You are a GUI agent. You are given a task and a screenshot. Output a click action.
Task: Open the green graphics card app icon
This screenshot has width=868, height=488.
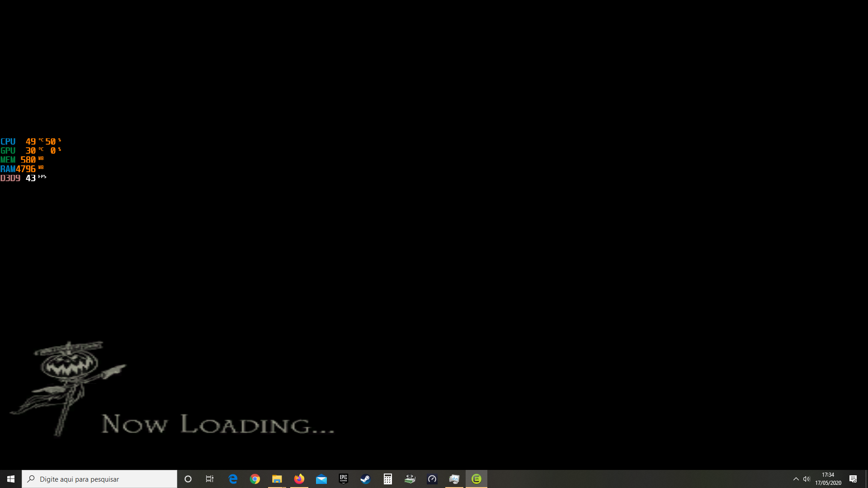pyautogui.click(x=410, y=479)
